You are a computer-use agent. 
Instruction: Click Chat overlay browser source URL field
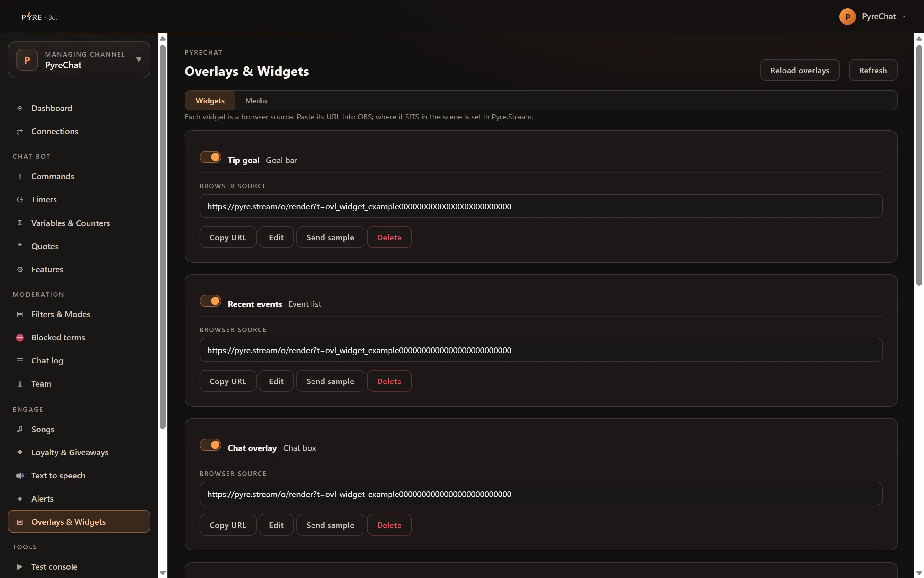[541, 494]
